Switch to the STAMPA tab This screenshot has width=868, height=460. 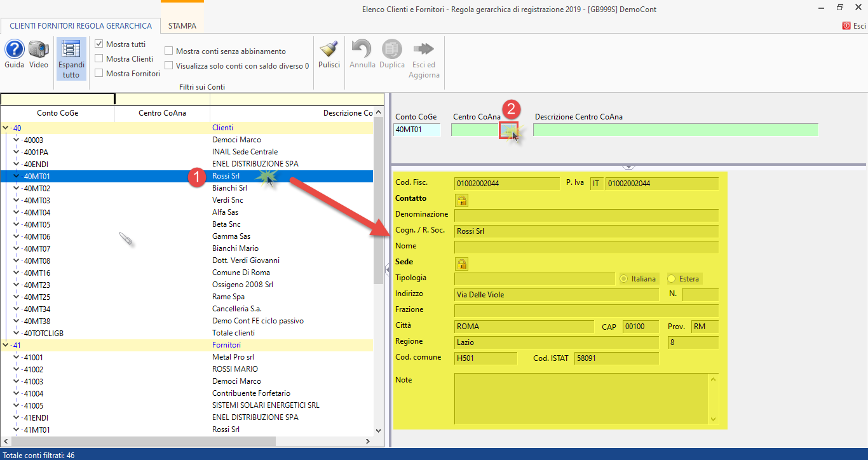pyautogui.click(x=182, y=26)
